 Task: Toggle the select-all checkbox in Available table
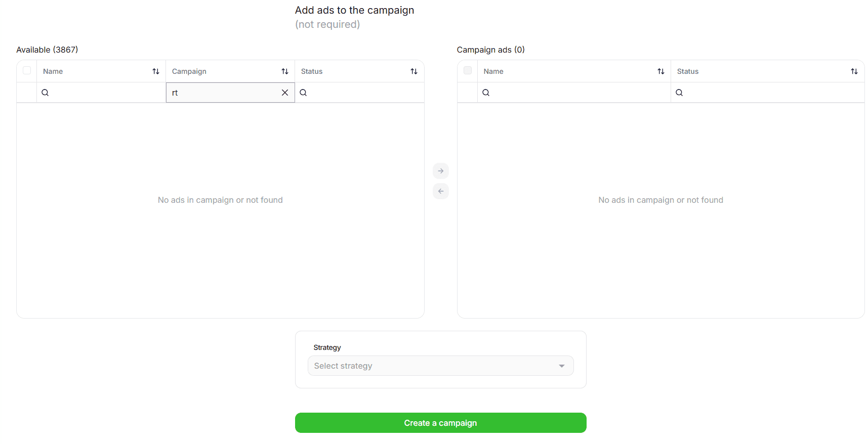coord(26,71)
